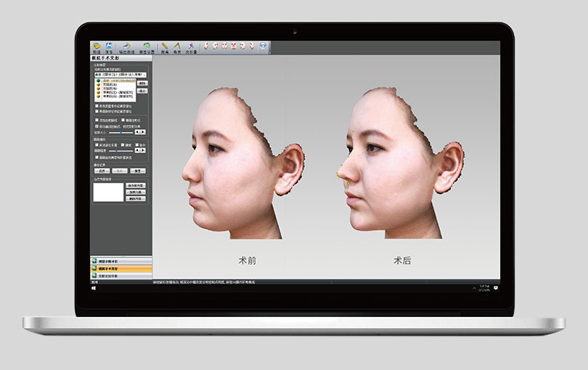This screenshot has height=370, width=588.
Task: Click the last face view icon in toolbar
Action: tap(263, 46)
